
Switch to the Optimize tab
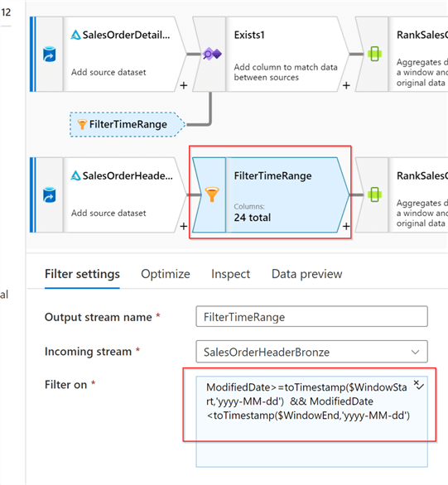(x=166, y=274)
